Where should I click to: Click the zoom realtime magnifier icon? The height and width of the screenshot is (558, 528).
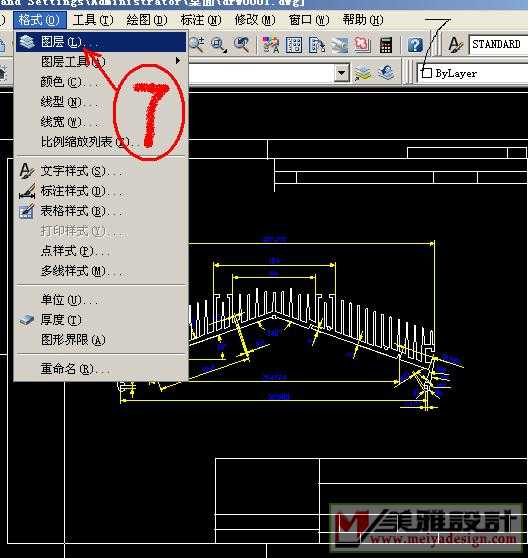click(x=197, y=45)
